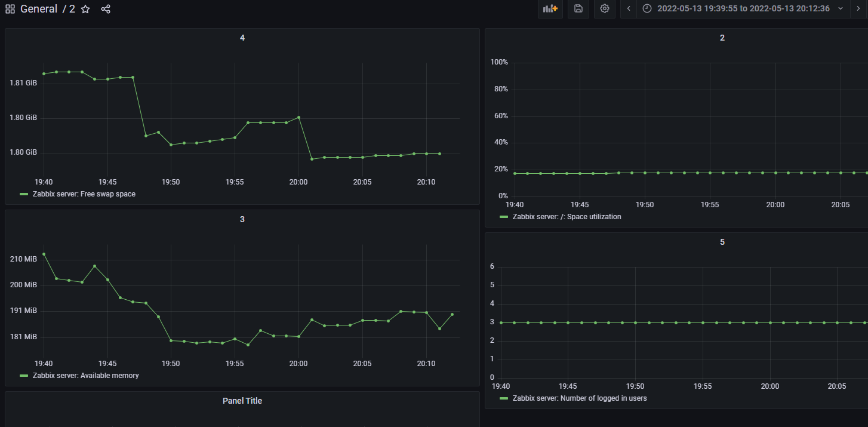868x427 pixels.
Task: Click the Save dashboard icon
Action: pos(577,8)
